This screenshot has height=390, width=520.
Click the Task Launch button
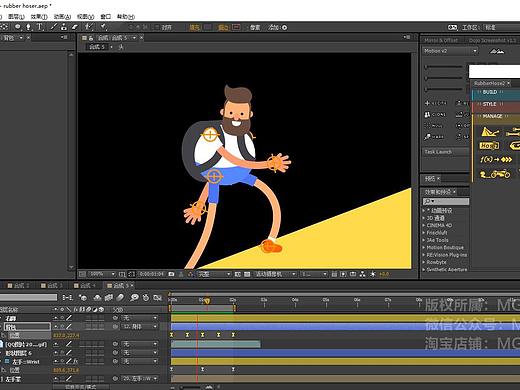coord(445,152)
